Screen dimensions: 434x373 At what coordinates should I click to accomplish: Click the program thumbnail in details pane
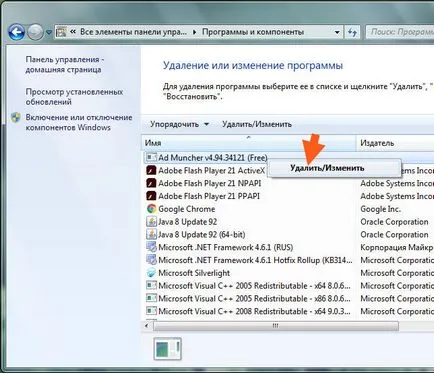click(168, 349)
